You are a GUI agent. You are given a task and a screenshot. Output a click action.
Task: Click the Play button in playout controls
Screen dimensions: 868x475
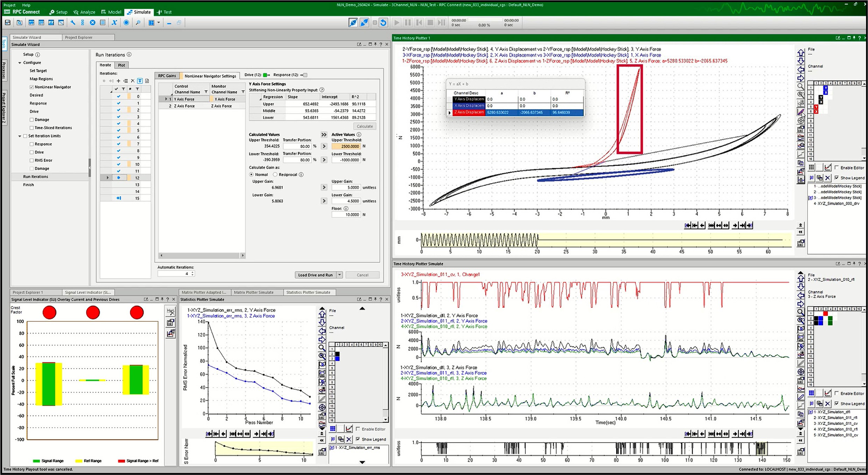coord(397,23)
